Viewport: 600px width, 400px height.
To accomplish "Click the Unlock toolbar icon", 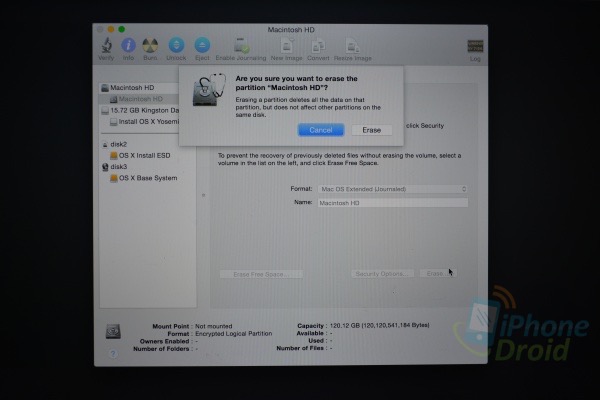I will [x=176, y=49].
